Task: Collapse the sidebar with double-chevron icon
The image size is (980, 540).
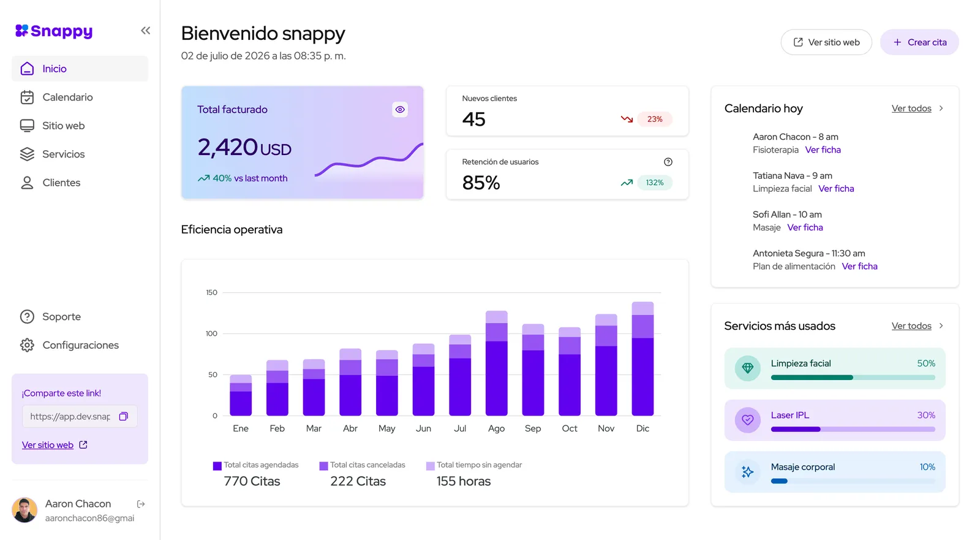Action: pos(145,31)
